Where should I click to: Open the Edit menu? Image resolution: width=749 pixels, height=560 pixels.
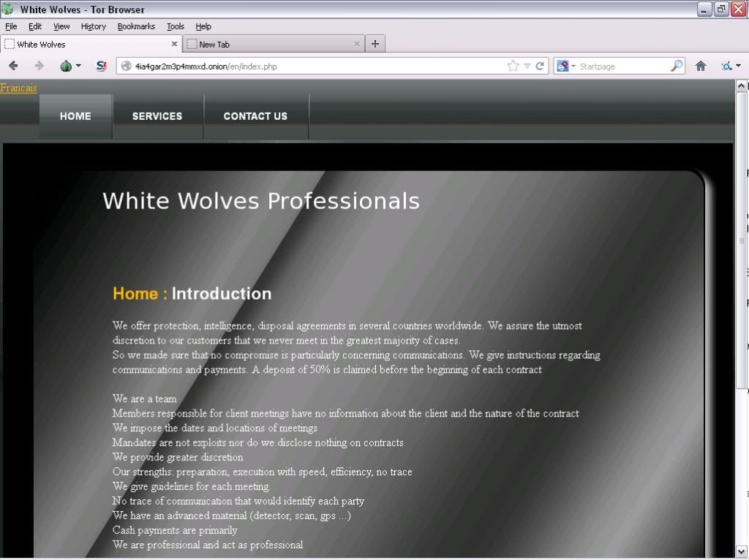point(35,26)
